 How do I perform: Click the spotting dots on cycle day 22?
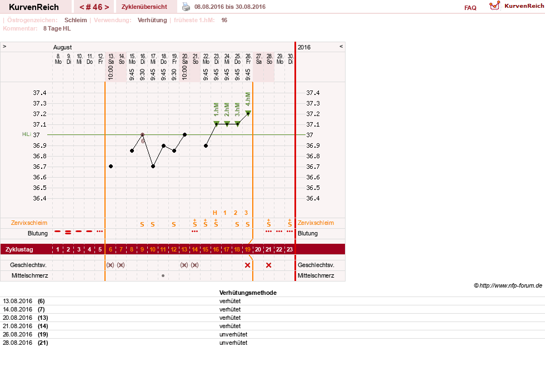tap(279, 231)
